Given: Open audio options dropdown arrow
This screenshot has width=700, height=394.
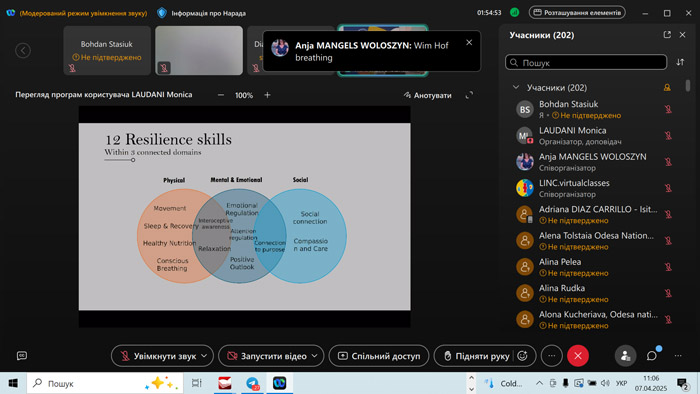Looking at the screenshot, I should click(x=204, y=356).
